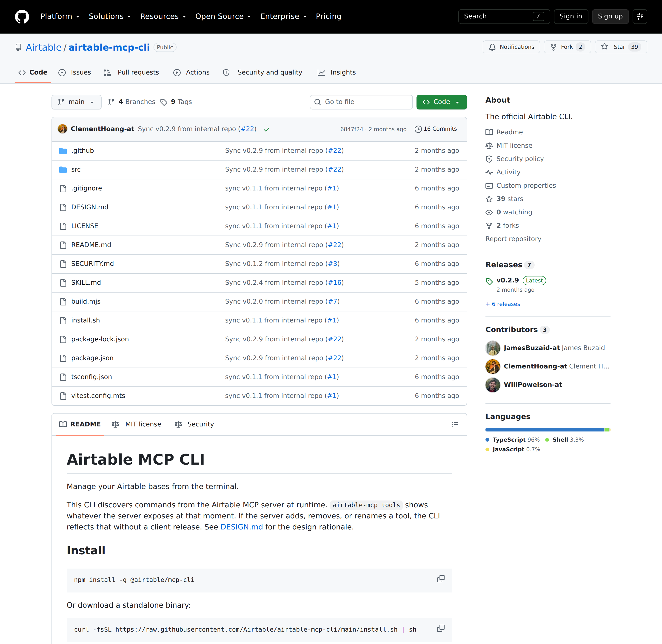Open the Solutions menu
The height and width of the screenshot is (644, 662).
pos(110,17)
